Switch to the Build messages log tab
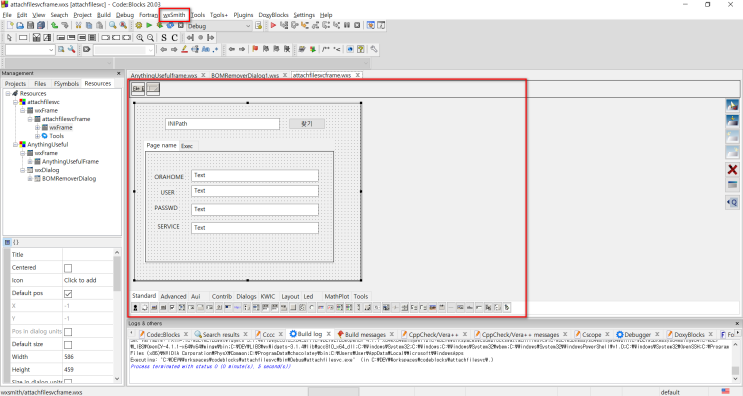Image resolution: width=743 pixels, height=396 pixels. click(365, 334)
